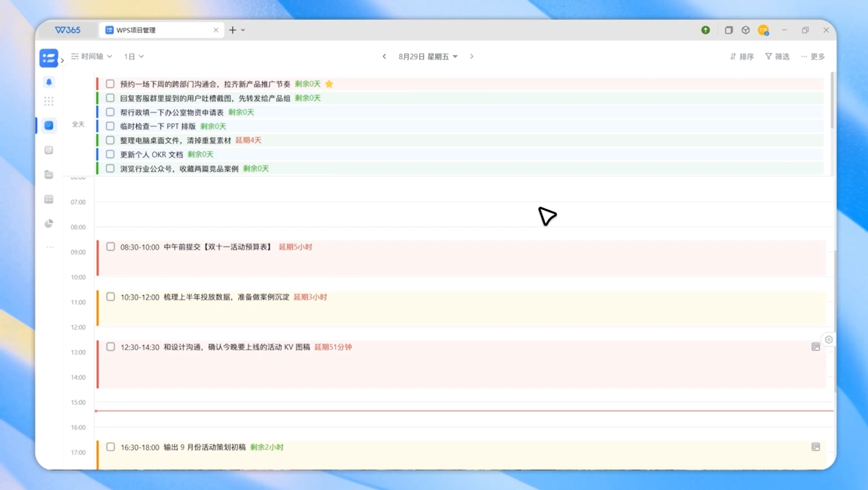Select the blue checkmark tasks icon in sidebar
The image size is (868, 490).
click(49, 126)
